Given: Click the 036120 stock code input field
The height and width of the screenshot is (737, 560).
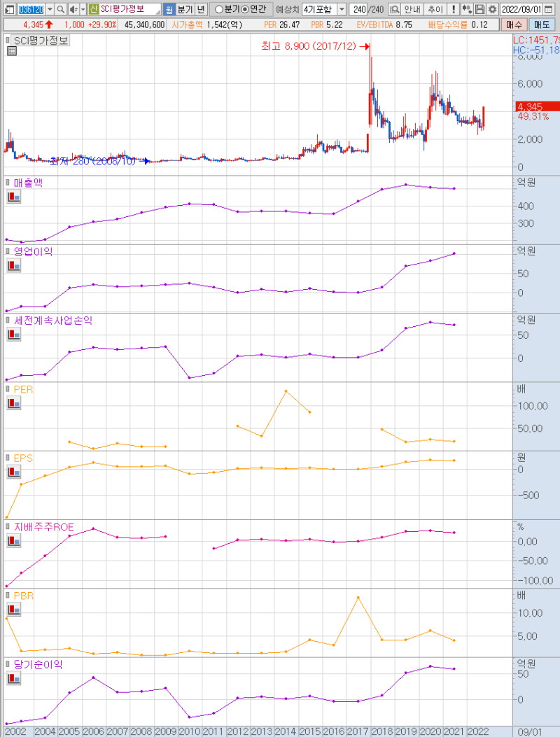Looking at the screenshot, I should pos(31,9).
